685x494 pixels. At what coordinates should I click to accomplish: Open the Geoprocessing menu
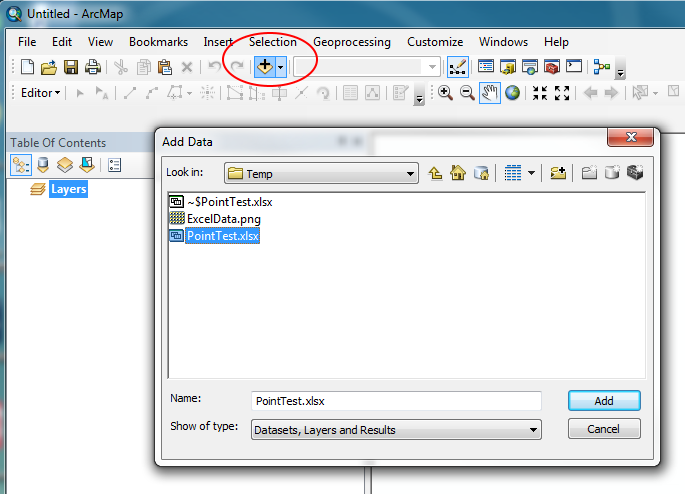click(352, 42)
